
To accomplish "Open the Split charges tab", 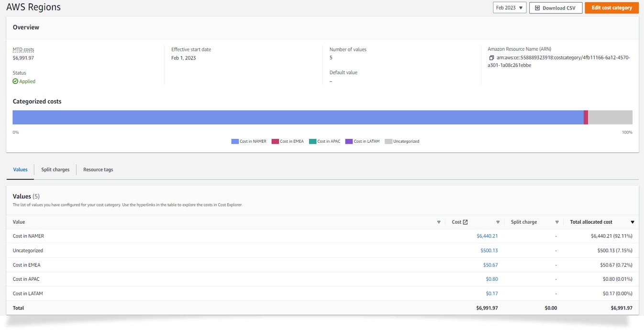I will point(55,170).
